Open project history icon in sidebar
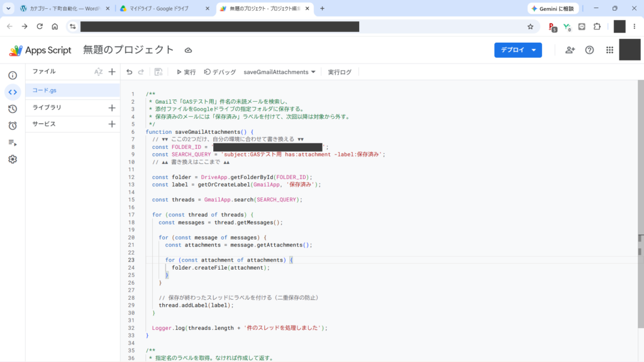The width and height of the screenshot is (644, 362). pyautogui.click(x=13, y=109)
